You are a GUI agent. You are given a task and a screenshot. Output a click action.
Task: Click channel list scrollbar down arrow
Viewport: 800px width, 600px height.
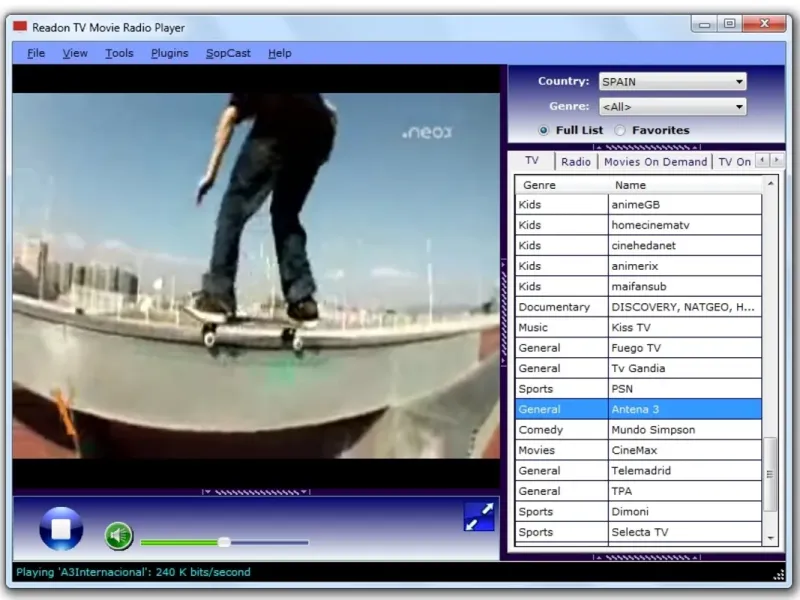point(770,538)
